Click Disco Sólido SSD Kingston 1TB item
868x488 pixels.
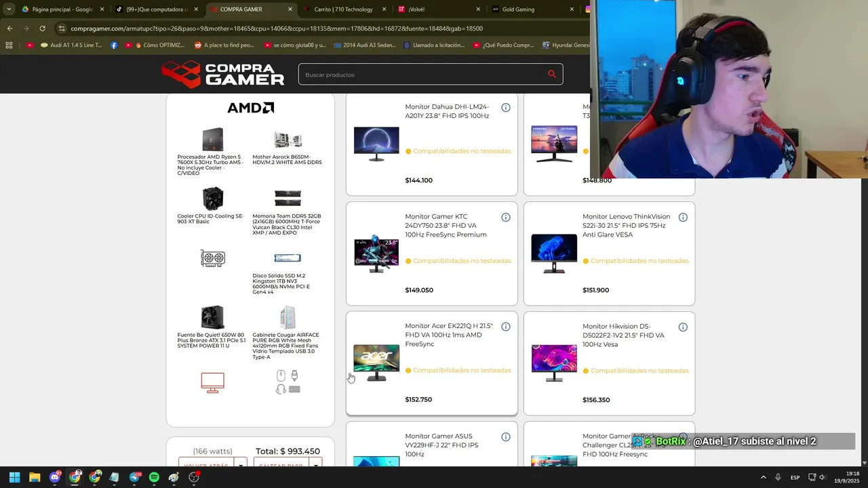[x=288, y=273]
